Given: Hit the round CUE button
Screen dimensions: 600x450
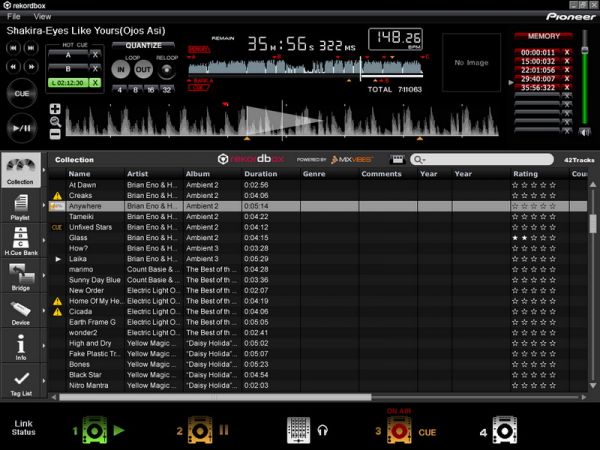Looking at the screenshot, I should (22, 94).
